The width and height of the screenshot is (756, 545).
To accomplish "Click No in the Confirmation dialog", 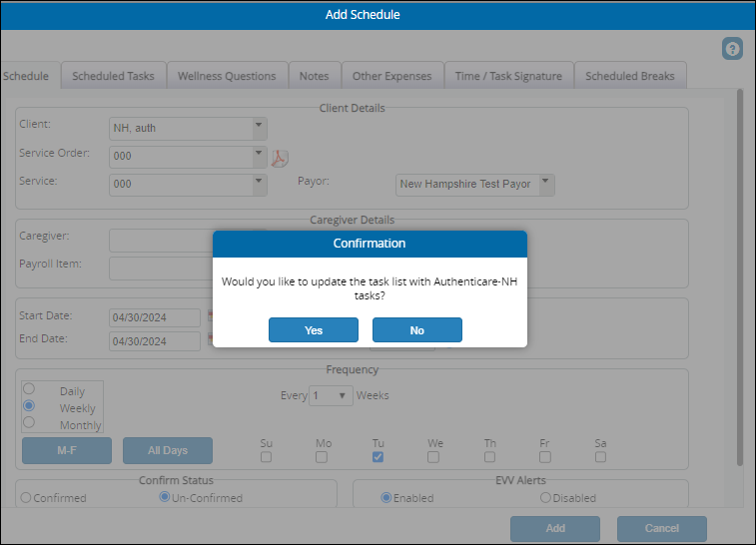I will (x=417, y=330).
